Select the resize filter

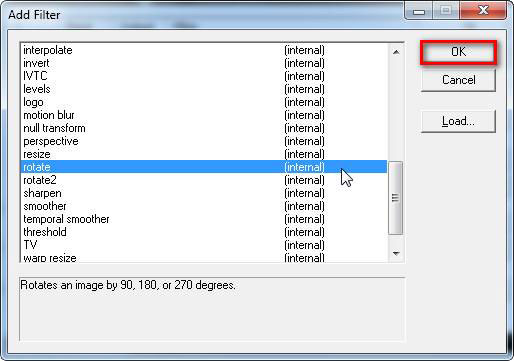point(204,154)
